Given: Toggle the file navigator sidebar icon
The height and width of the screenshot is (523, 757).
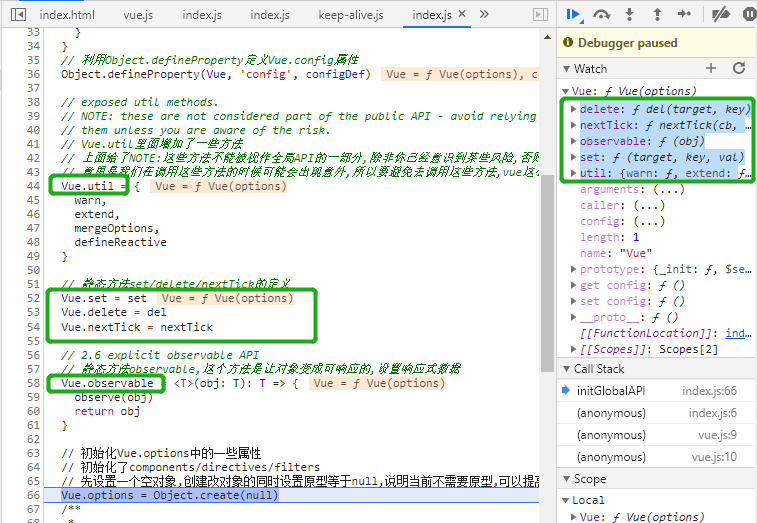Looking at the screenshot, I should click(x=18, y=14).
